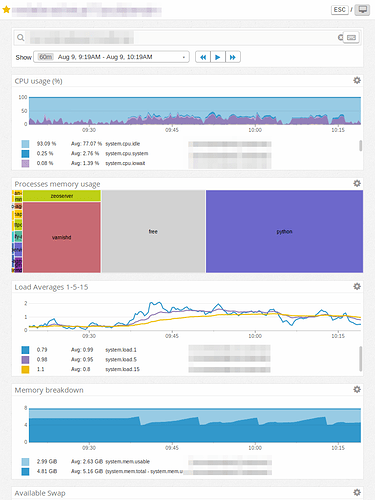Click the 60m time span badge
The height and width of the screenshot is (500, 375).
(46, 57)
